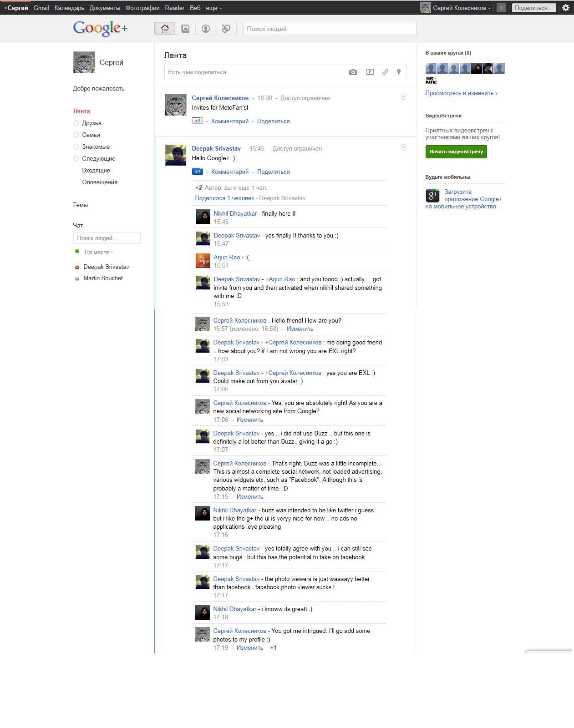Open Входящие in the sidebar

pos(96,171)
